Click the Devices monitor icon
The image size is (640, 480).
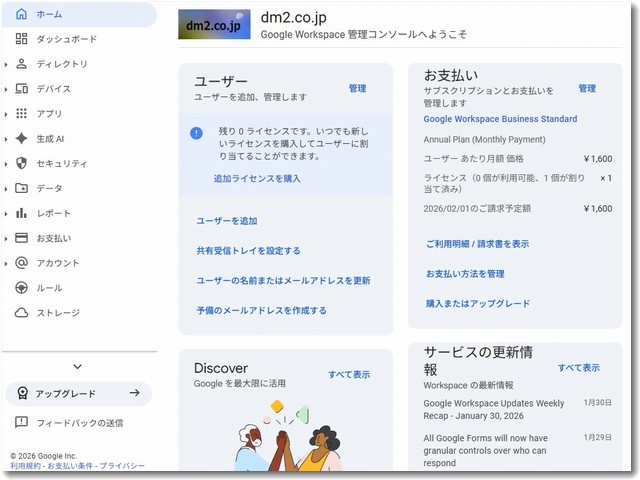click(x=21, y=89)
